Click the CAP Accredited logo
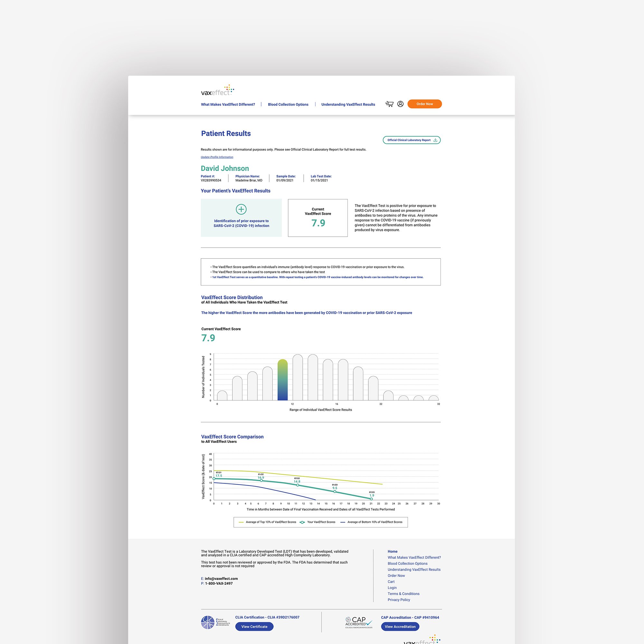The height and width of the screenshot is (644, 644). click(359, 622)
